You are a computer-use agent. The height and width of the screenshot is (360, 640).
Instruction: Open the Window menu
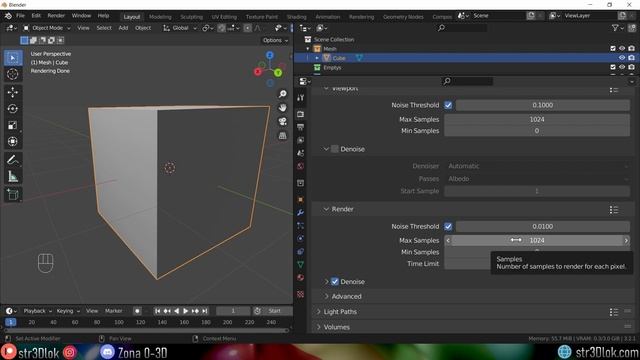click(x=81, y=16)
